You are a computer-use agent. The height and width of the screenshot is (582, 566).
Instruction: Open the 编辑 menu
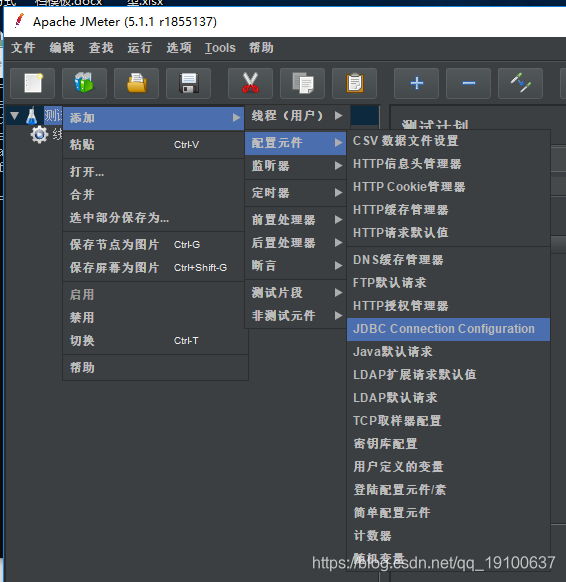click(x=62, y=48)
